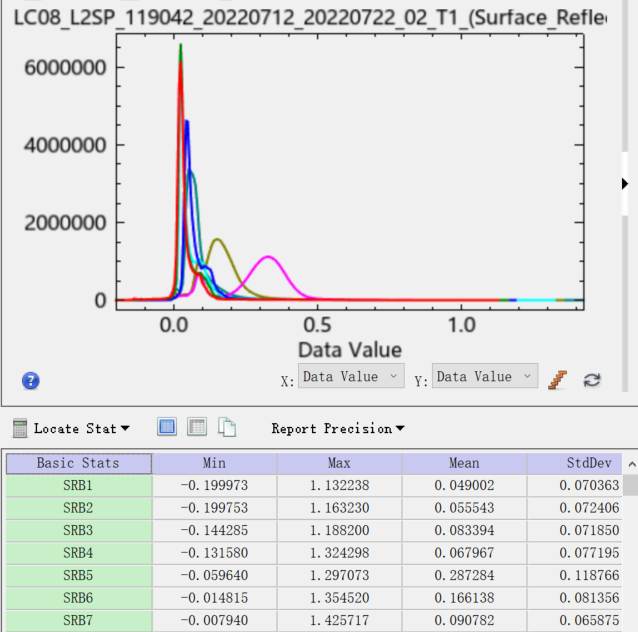Open the Report Precision menu
The width and height of the screenshot is (638, 632).
tap(338, 428)
